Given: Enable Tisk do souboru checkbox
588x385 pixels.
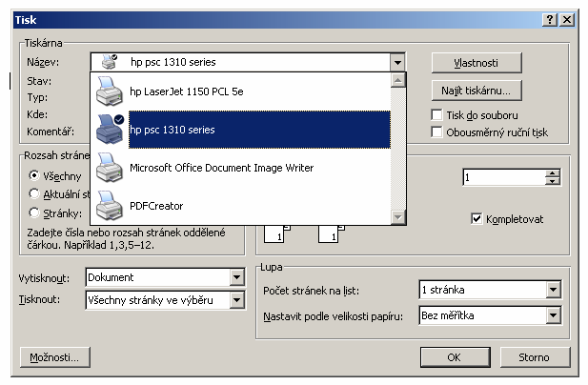Looking at the screenshot, I should [x=436, y=114].
